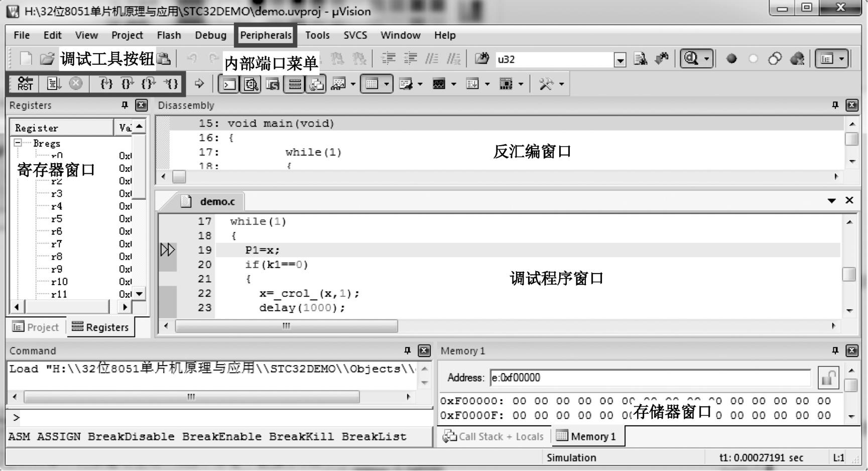Insert a breakpoint with the dark dot icon

coord(731,59)
